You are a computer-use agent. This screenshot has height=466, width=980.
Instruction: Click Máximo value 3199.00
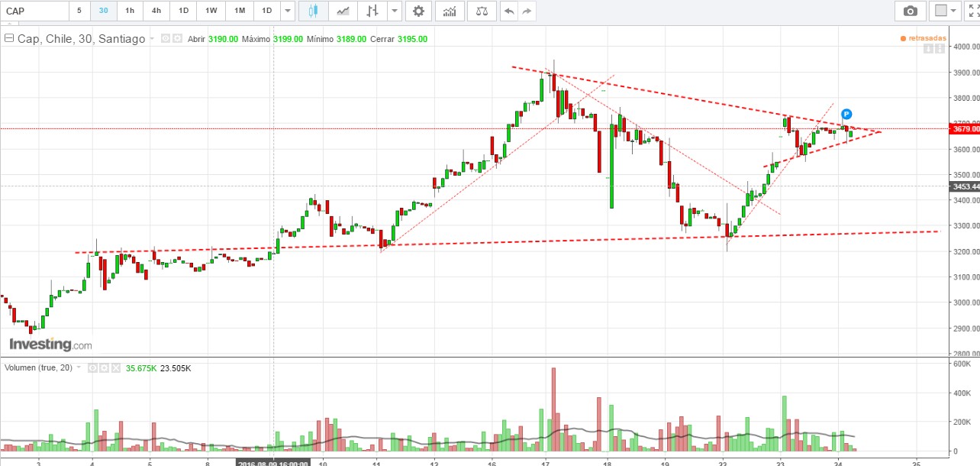pyautogui.click(x=288, y=39)
